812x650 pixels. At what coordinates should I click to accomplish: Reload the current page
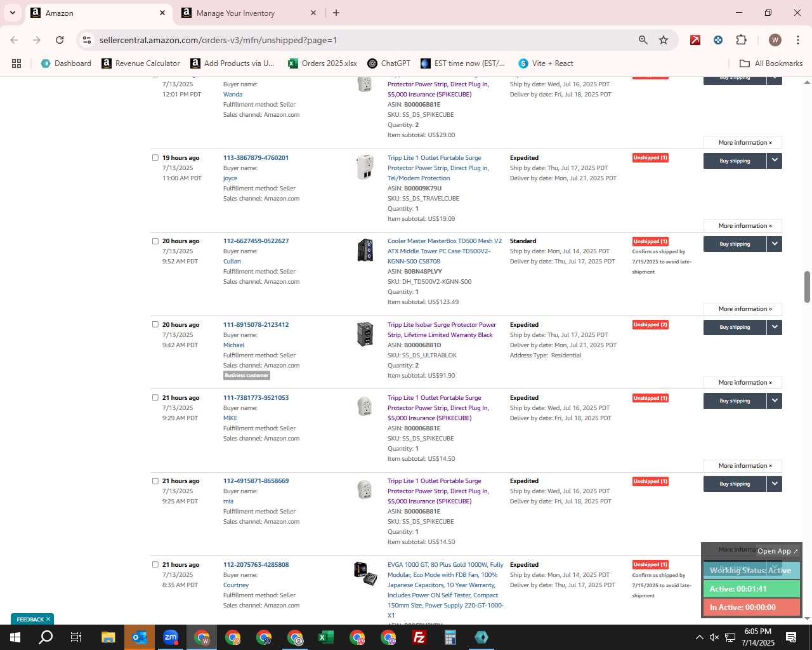click(60, 40)
